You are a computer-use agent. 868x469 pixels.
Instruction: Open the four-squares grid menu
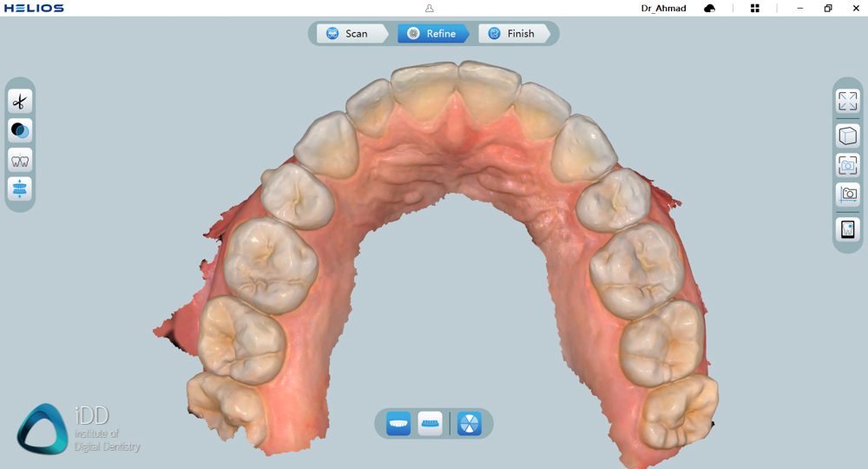point(754,9)
